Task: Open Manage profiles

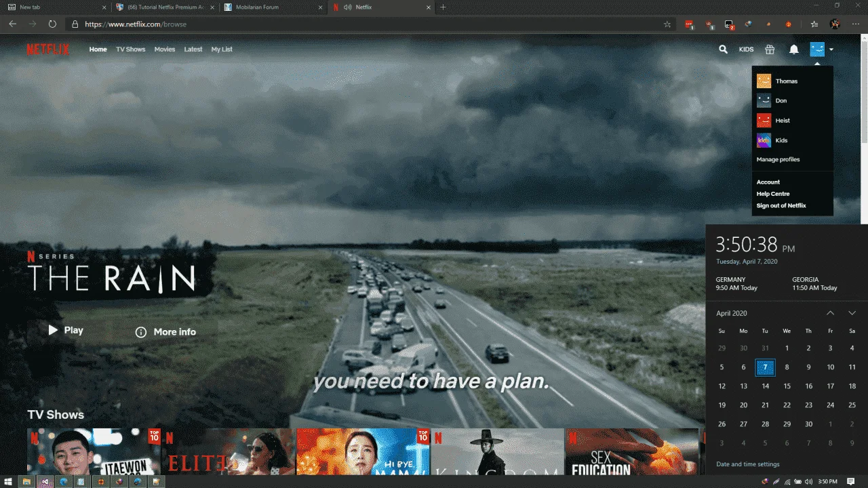Action: (778, 159)
